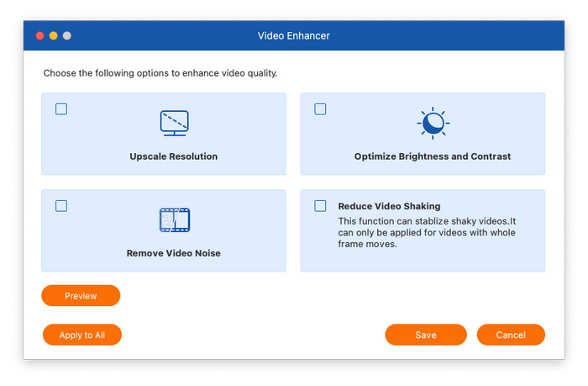Click the Apply to All button
The image size is (588, 386).
(82, 335)
